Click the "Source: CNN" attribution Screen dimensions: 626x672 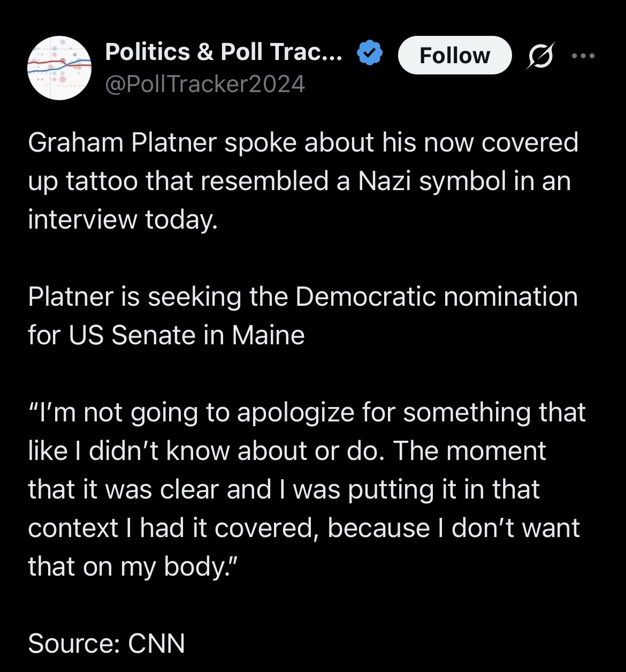point(106,643)
